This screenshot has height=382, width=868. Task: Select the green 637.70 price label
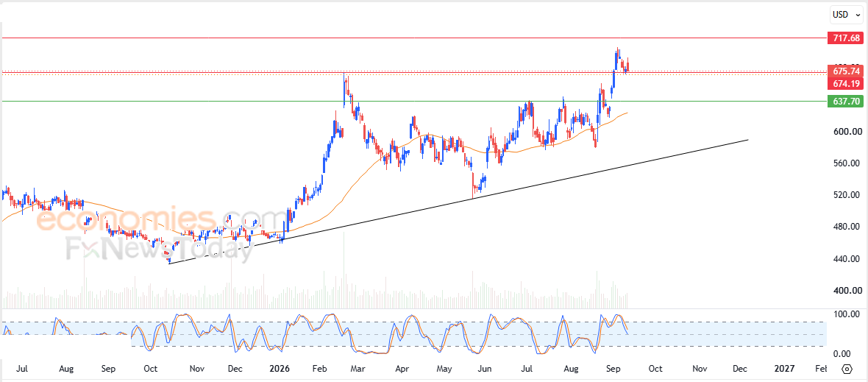tap(847, 102)
